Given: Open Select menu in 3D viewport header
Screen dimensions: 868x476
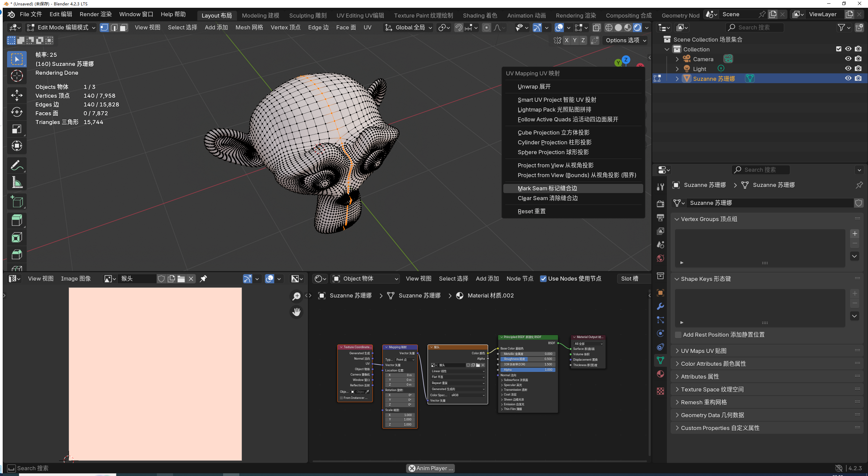Looking at the screenshot, I should point(183,27).
